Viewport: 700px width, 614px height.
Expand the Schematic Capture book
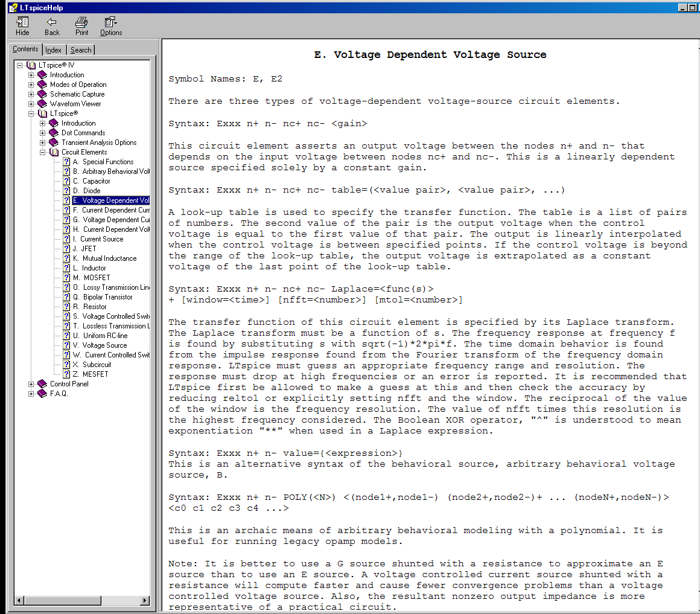click(x=31, y=94)
